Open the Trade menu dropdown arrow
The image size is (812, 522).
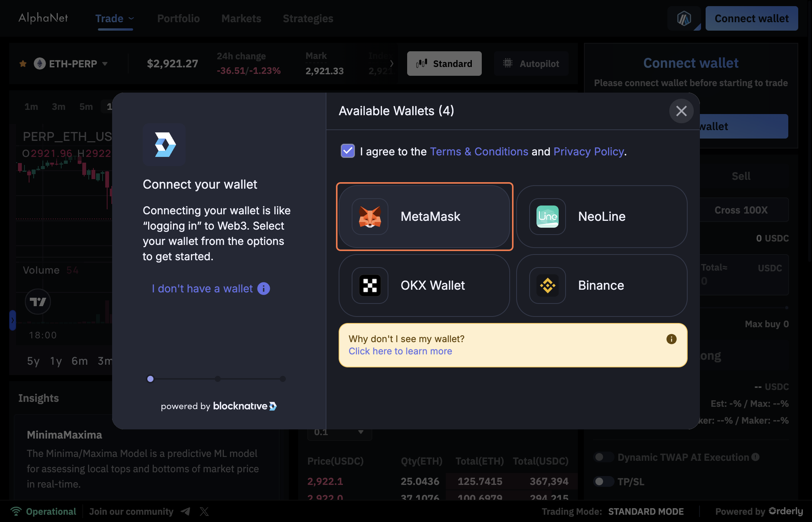(131, 18)
